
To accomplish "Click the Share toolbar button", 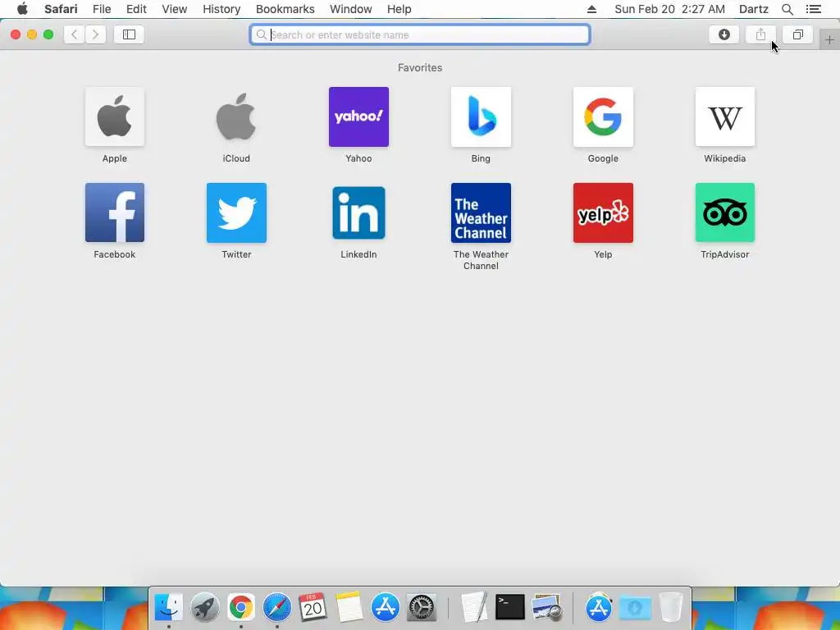I will coord(760,34).
